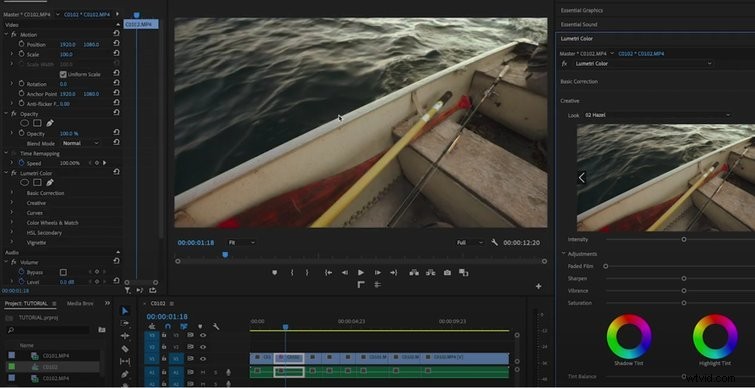Toggle the Volume Bypass checkbox
Viewport: 755px width, 388px height.
click(x=63, y=272)
